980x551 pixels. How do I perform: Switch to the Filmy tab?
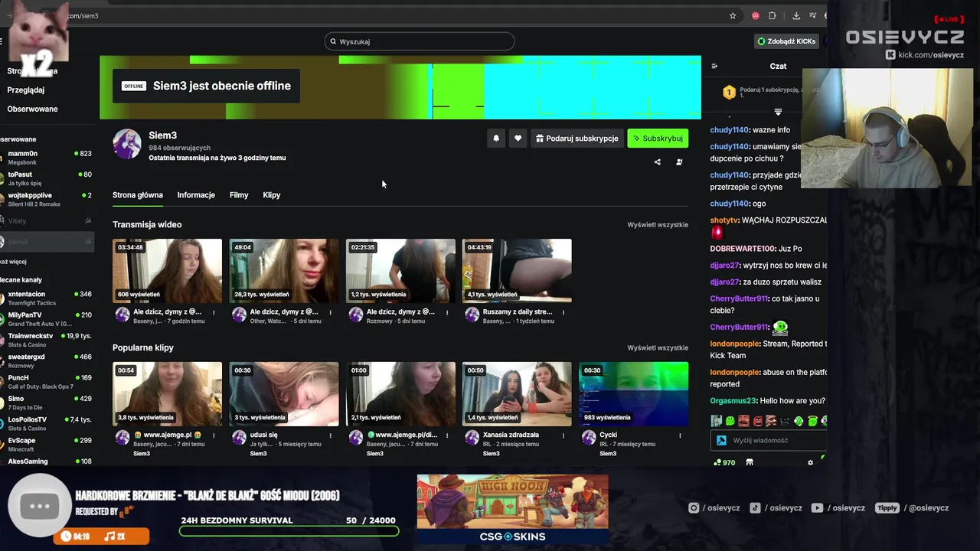pyautogui.click(x=239, y=195)
